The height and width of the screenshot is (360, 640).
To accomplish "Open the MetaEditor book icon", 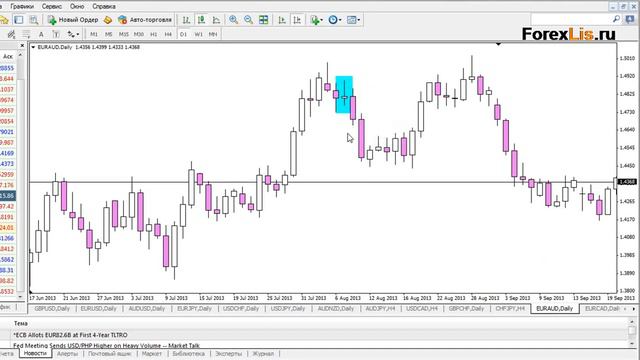I will click(108, 20).
